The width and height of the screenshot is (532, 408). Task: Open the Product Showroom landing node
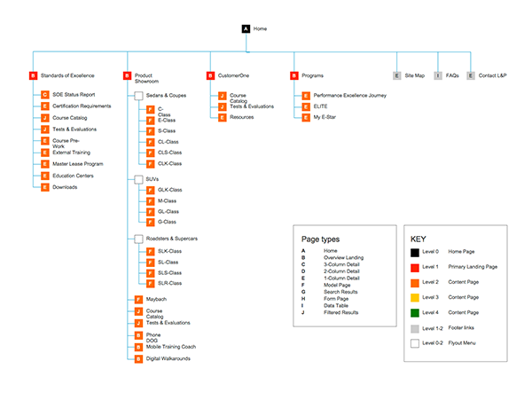point(127,76)
